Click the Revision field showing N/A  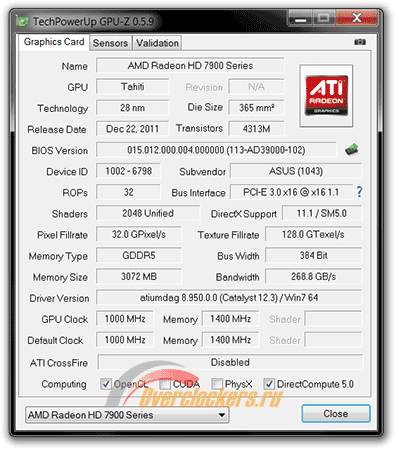[257, 87]
